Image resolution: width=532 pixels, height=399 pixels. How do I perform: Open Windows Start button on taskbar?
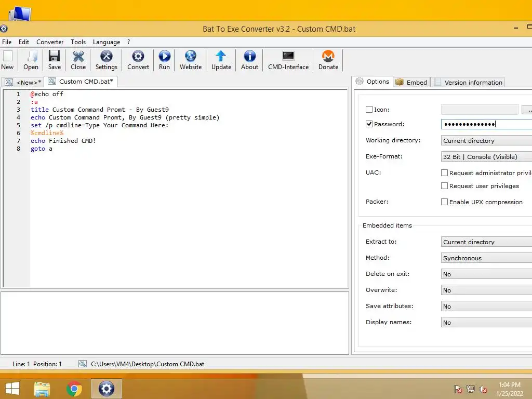[12, 389]
